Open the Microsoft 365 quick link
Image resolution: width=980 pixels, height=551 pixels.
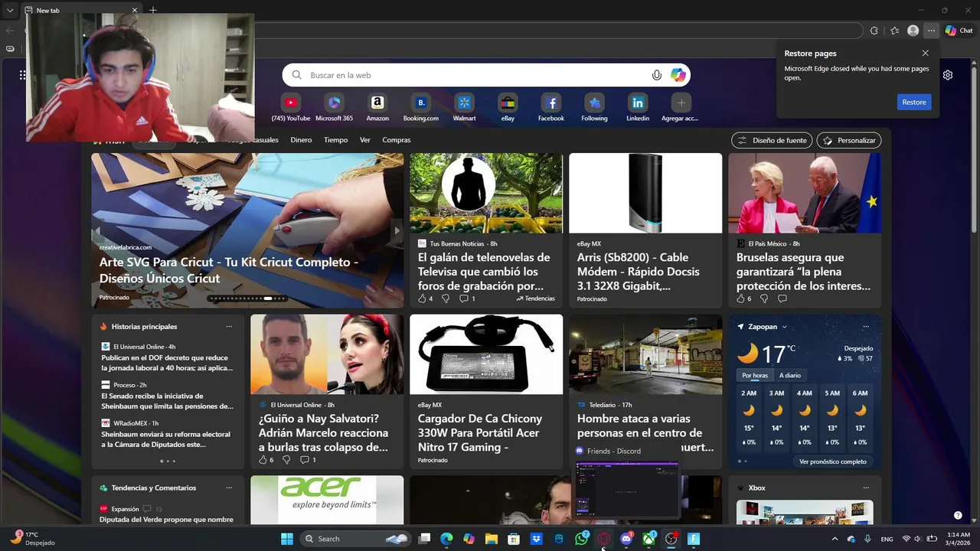coord(334,108)
